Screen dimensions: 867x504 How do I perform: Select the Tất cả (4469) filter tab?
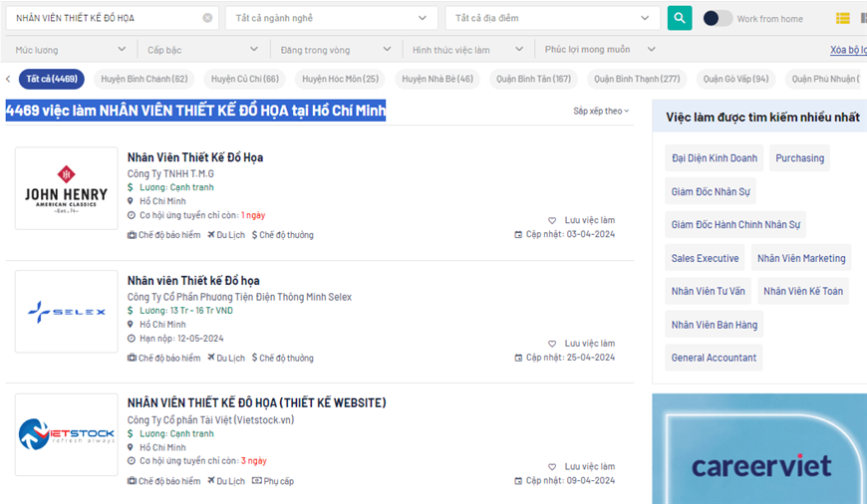point(52,79)
